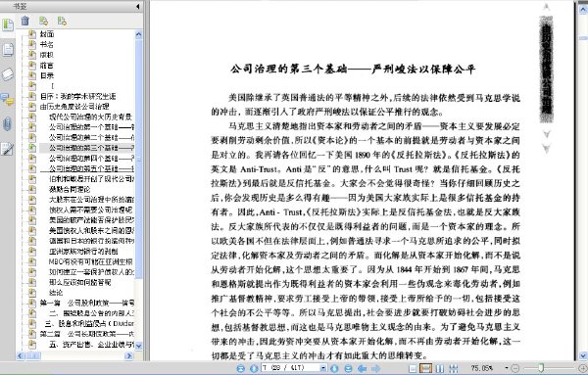Open the Attachments paperclip panel
Image resolution: width=588 pixels, height=375 pixels.
pyautogui.click(x=8, y=124)
